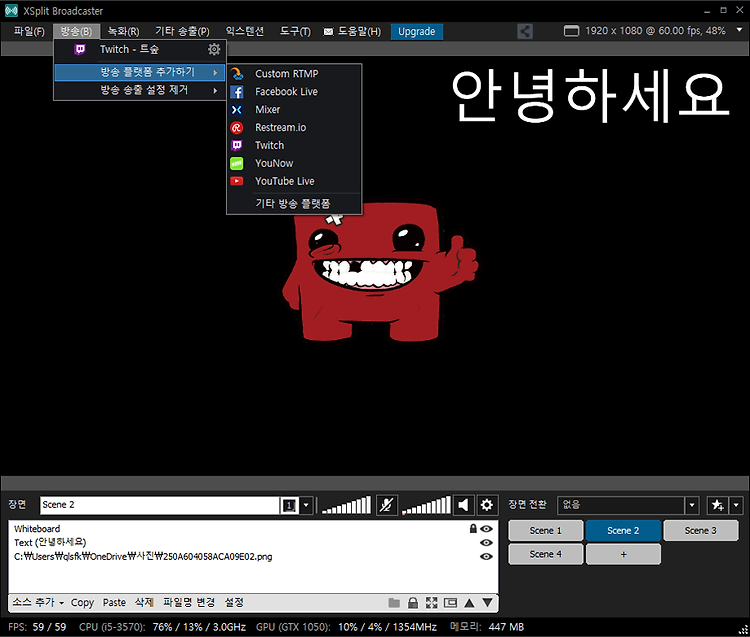750x637 pixels.
Task: Click the Scene 2 name input field
Action: pos(160,505)
